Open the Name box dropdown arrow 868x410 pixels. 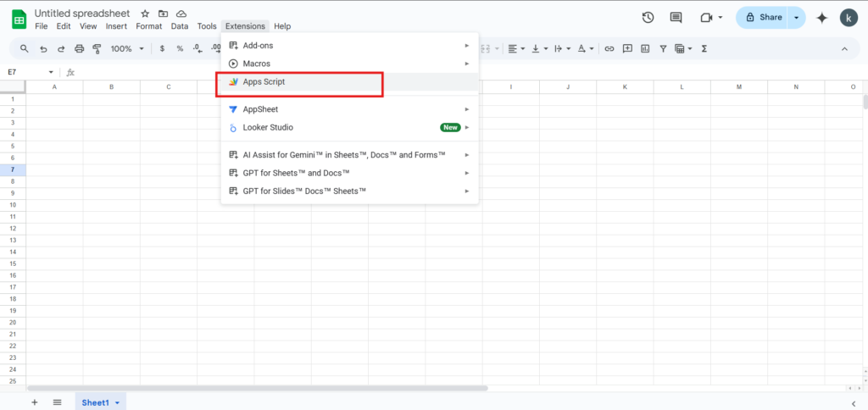coord(51,73)
